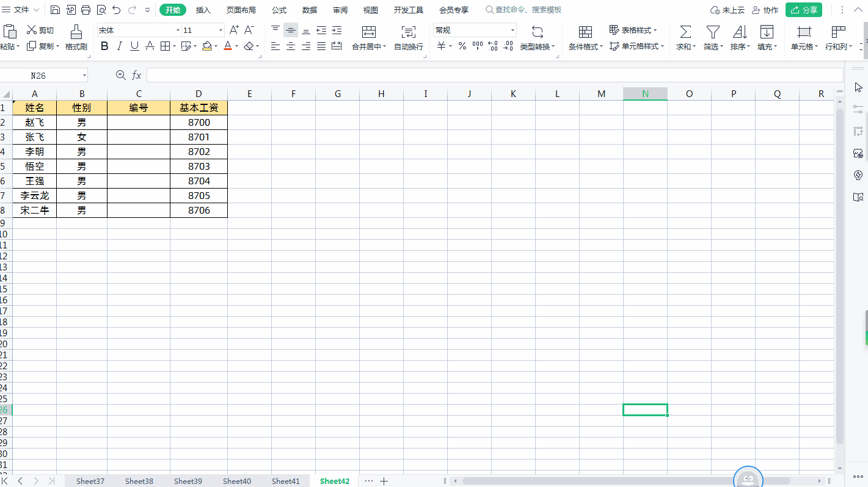Open the File (文件) menu
868x487 pixels.
pos(21,10)
